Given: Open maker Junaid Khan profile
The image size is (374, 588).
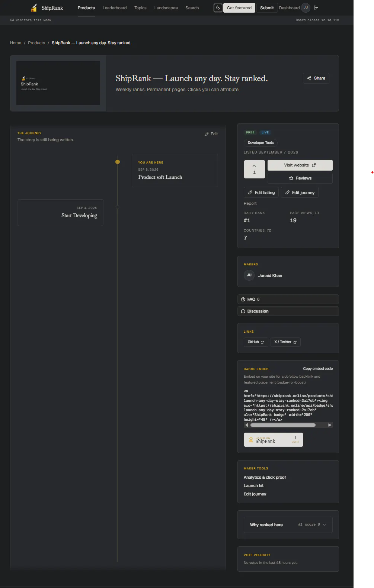Looking at the screenshot, I should 270,275.
